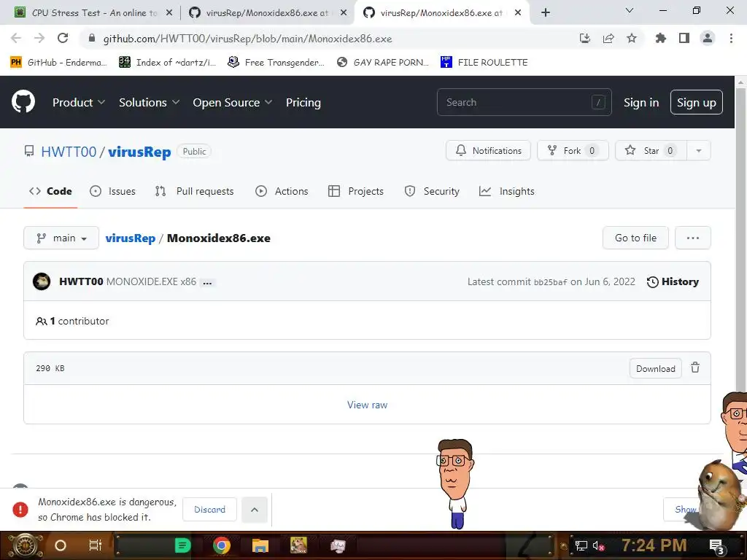
Task: Click the Sign up button
Action: tap(696, 102)
